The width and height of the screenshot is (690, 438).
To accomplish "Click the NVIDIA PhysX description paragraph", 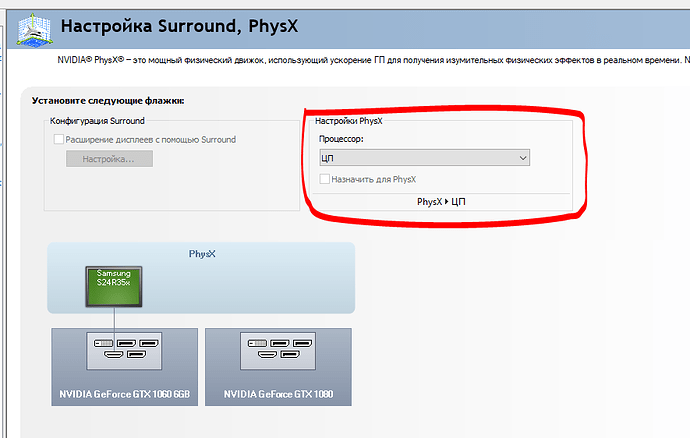I will coord(373,60).
